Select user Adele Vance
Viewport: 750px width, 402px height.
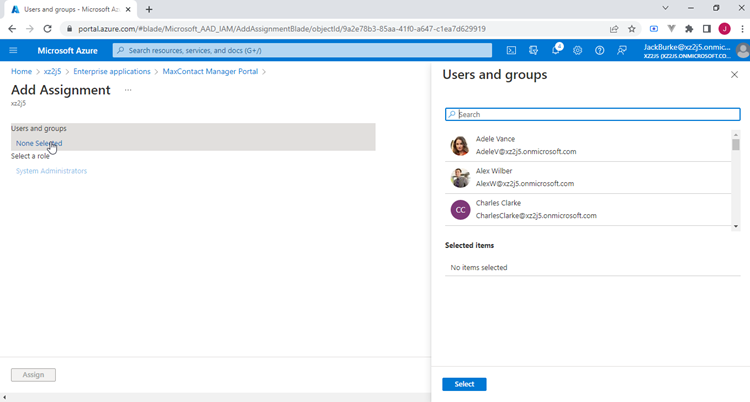click(588, 145)
